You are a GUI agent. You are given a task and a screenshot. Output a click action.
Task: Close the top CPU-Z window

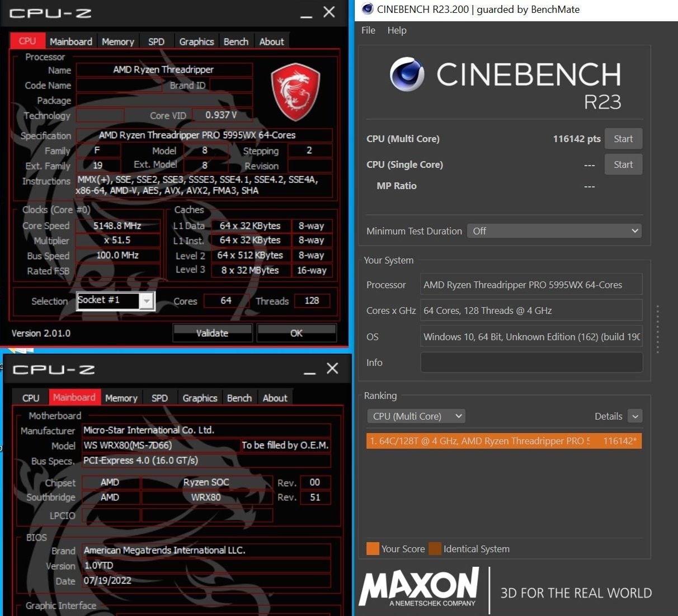[329, 12]
